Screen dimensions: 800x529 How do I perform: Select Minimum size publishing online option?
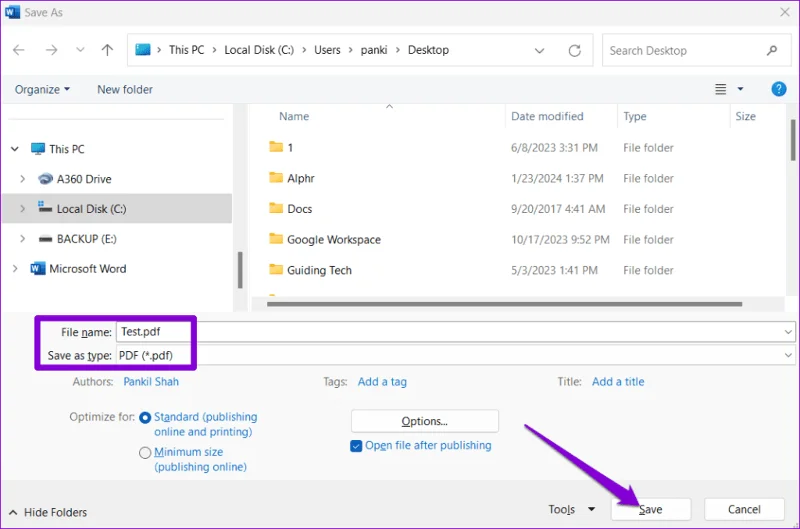[x=145, y=452]
